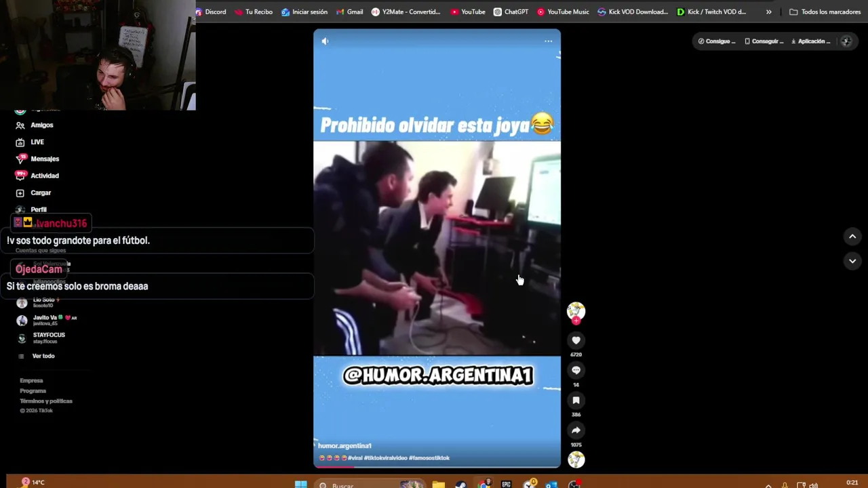Click the Consigue... button at top right
Image resolution: width=868 pixels, height=488 pixels.
click(717, 41)
